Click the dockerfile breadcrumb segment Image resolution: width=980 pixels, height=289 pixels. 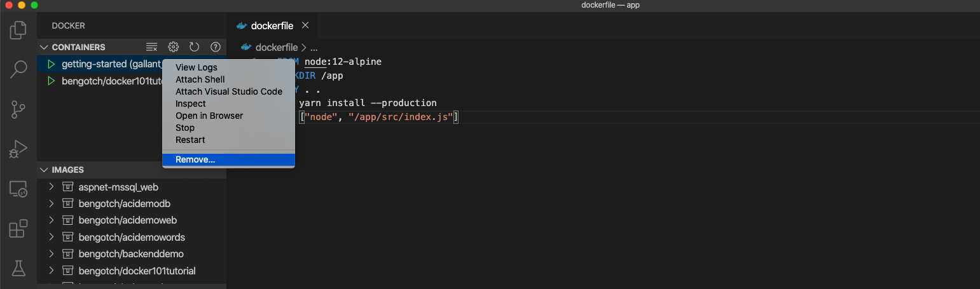277,47
